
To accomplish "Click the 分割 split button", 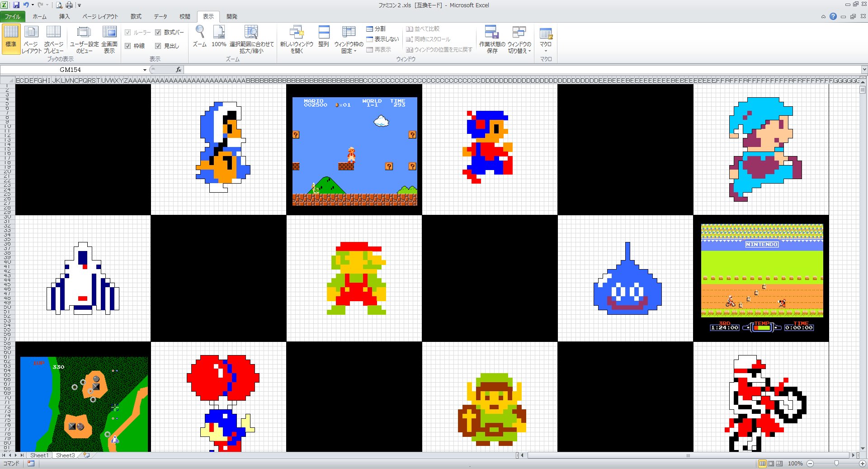I will 376,28.
